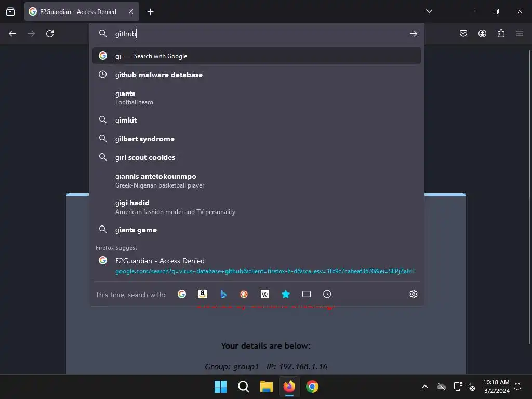Open the Windows Start menu

tap(220, 387)
